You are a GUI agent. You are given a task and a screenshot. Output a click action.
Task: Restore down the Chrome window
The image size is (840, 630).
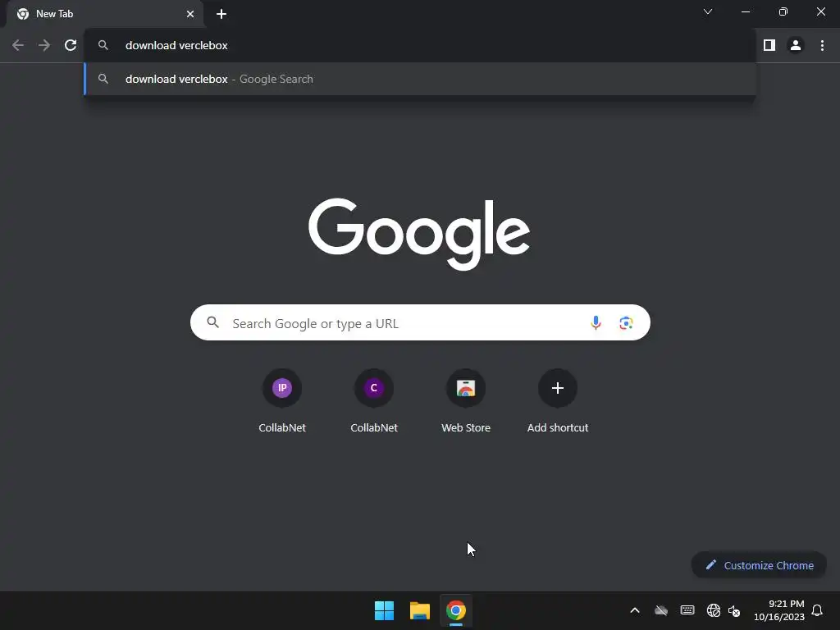point(783,11)
